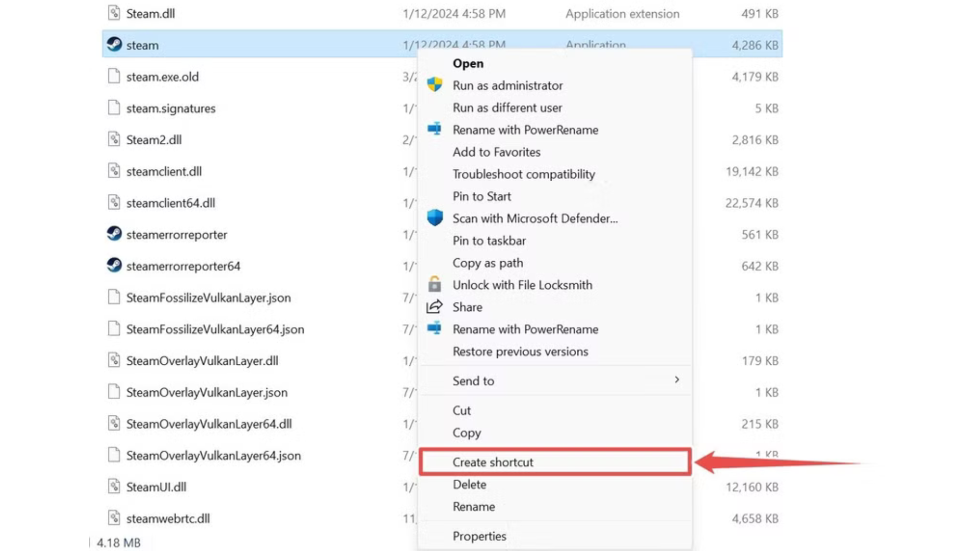Click the PowerRename icon in the context menu
Screen dimensions: 980x551
point(435,129)
